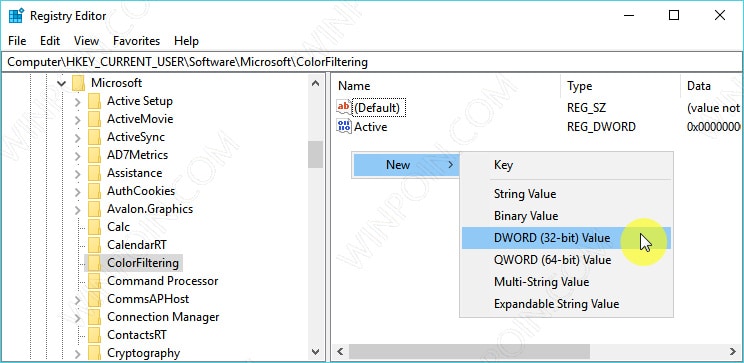Image resolution: width=744 pixels, height=363 pixels.
Task: Click the AD7Metrics folder icon
Action: pyautogui.click(x=94, y=155)
